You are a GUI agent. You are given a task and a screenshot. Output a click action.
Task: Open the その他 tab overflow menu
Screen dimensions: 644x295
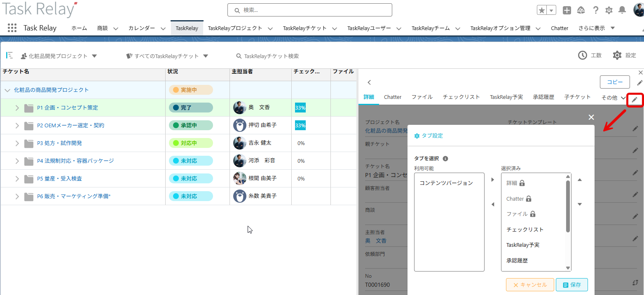pyautogui.click(x=614, y=98)
